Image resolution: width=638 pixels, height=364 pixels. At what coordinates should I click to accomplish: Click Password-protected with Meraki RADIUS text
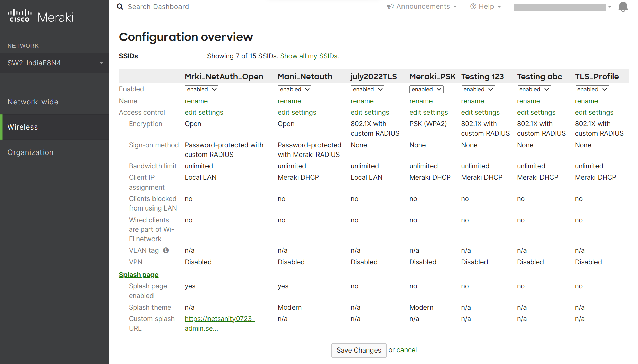pos(309,150)
